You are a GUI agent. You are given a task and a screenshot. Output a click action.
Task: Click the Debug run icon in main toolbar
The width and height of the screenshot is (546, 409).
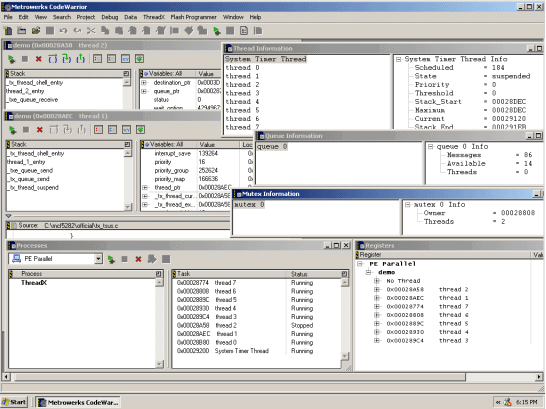pyautogui.click(x=217, y=31)
